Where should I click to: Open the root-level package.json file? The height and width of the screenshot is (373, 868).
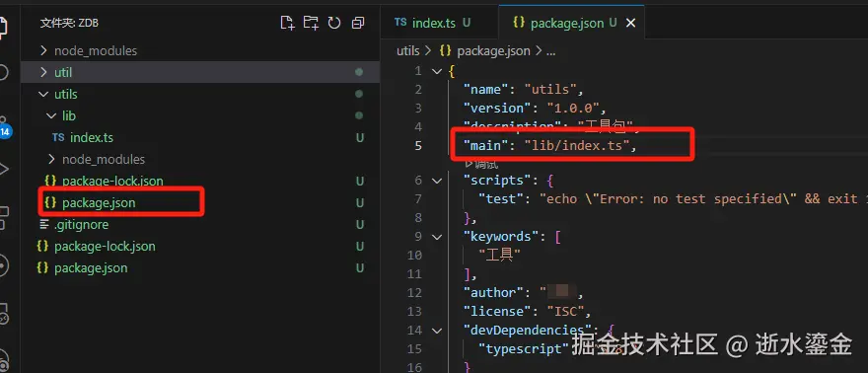[x=200, y=267]
